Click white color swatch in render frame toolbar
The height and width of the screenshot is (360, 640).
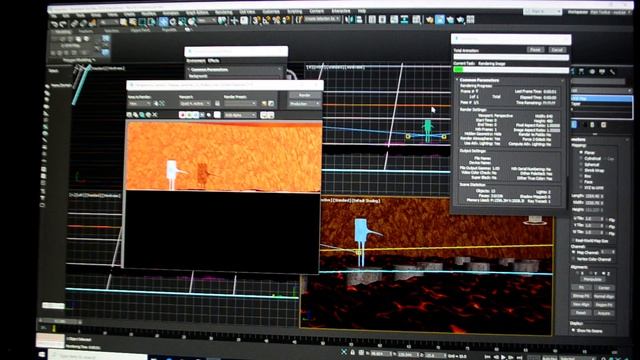[x=217, y=115]
